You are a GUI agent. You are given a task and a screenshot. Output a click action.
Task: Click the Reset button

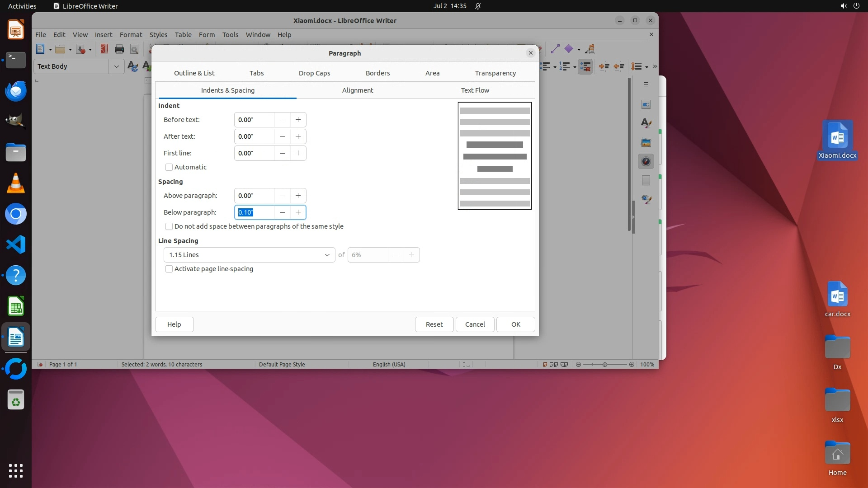click(434, 324)
